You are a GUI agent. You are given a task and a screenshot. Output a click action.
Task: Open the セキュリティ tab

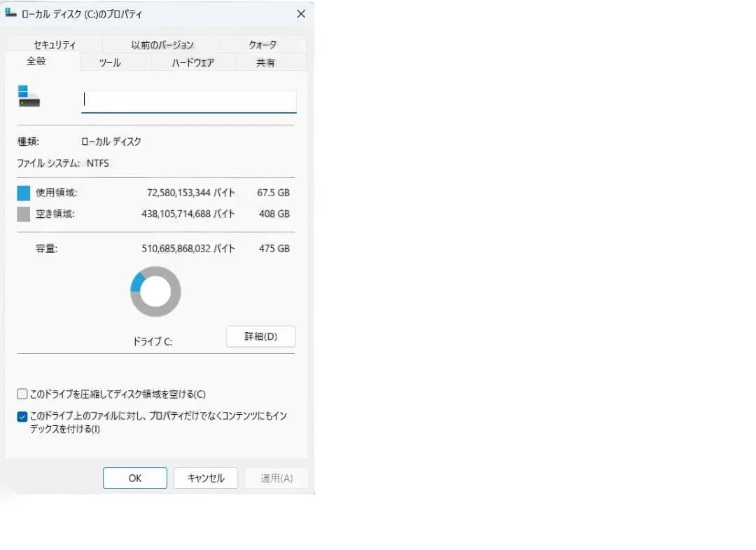tap(54, 43)
